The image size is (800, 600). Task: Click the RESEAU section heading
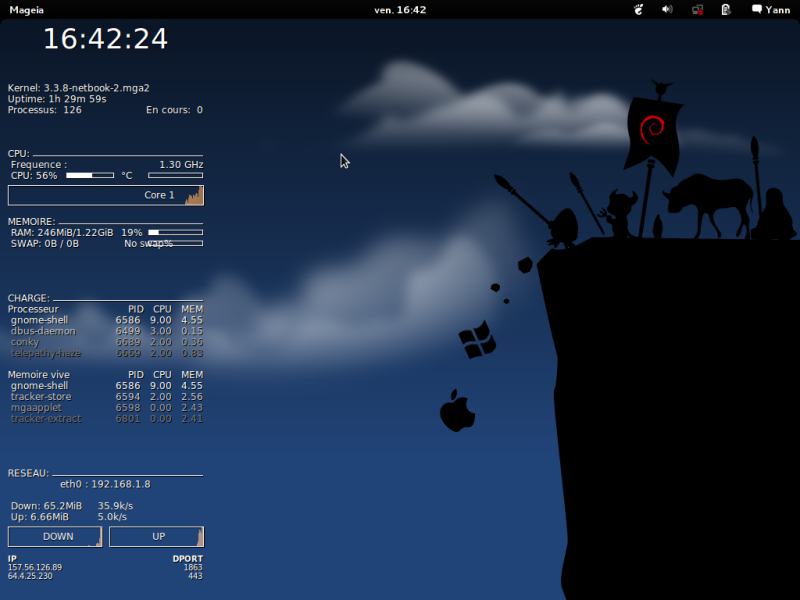pyautogui.click(x=28, y=473)
